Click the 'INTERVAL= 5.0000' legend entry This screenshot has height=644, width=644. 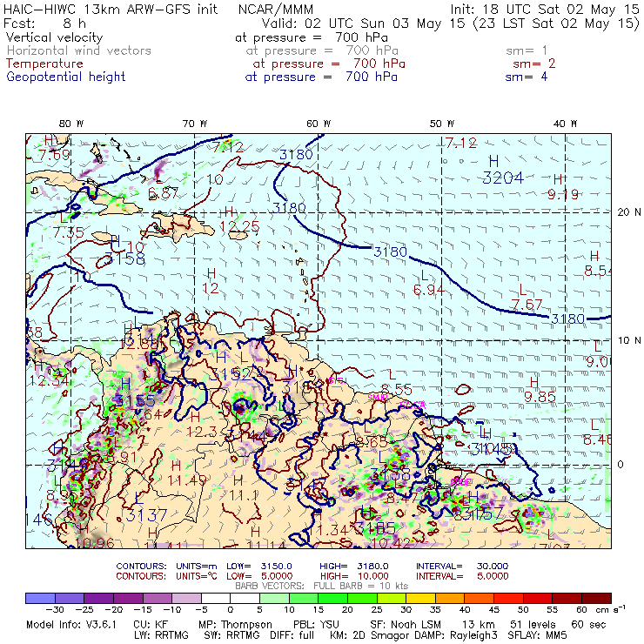click(x=462, y=576)
